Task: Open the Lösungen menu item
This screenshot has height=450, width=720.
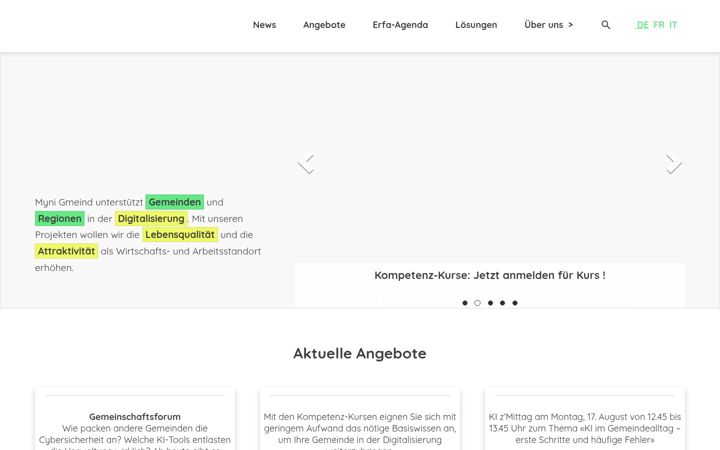Action: (x=476, y=25)
